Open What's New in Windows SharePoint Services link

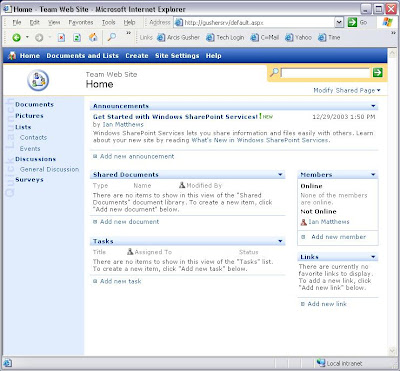point(260,140)
